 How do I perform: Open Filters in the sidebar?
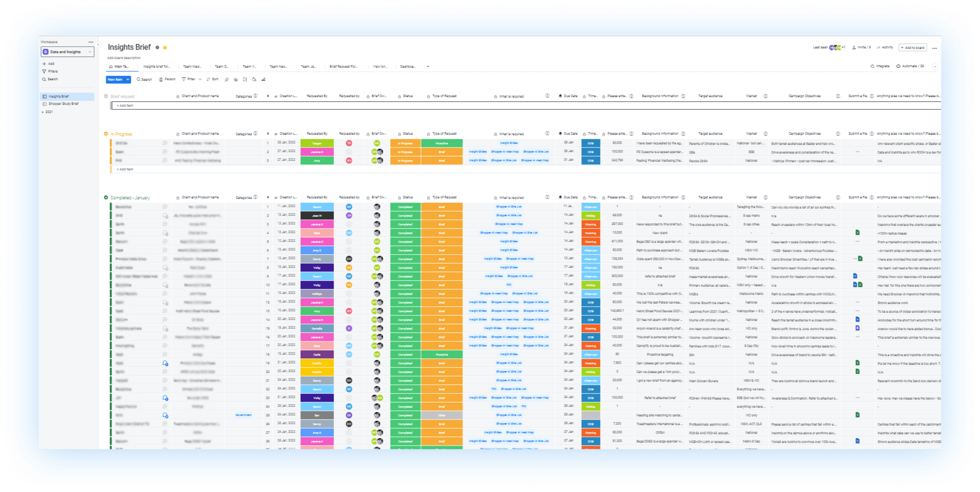coord(50,71)
